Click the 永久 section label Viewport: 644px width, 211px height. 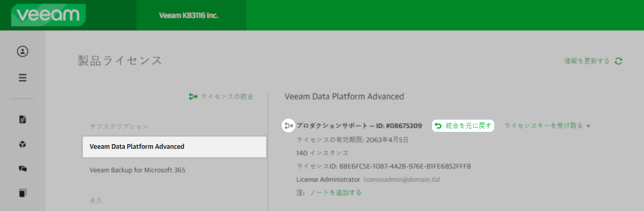pos(96,200)
